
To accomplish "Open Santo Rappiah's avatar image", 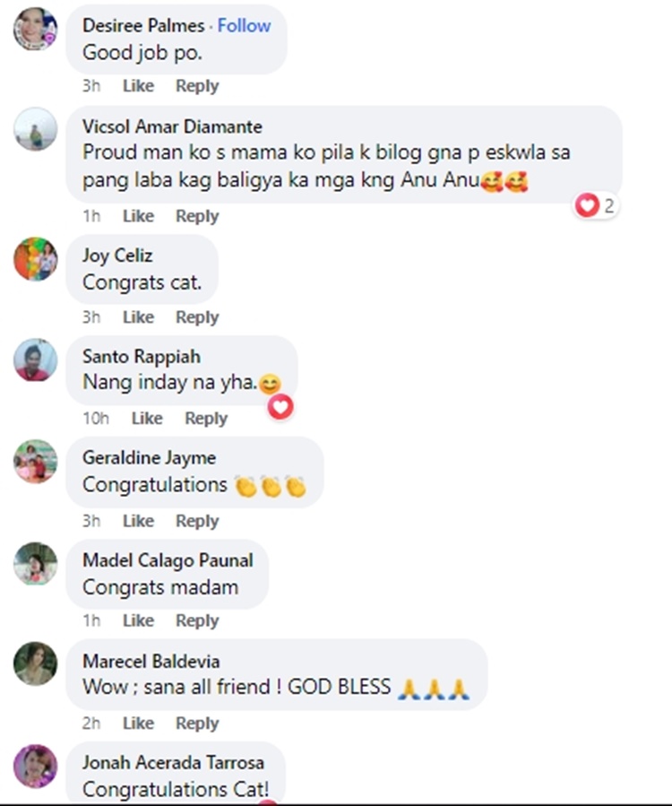I will tap(35, 360).
